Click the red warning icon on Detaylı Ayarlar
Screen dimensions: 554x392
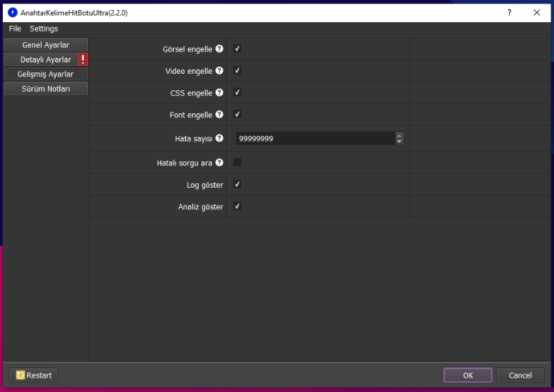pyautogui.click(x=82, y=59)
